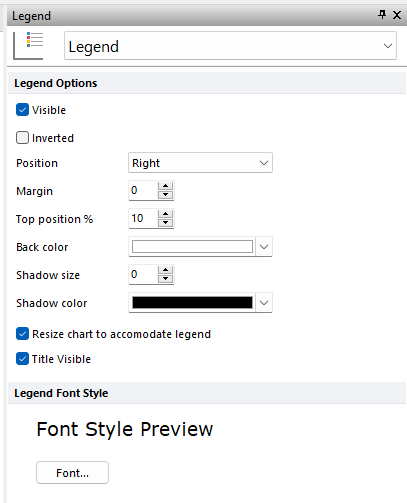The width and height of the screenshot is (407, 503).
Task: Expand the Back color dropdown arrow
Action: click(x=264, y=247)
